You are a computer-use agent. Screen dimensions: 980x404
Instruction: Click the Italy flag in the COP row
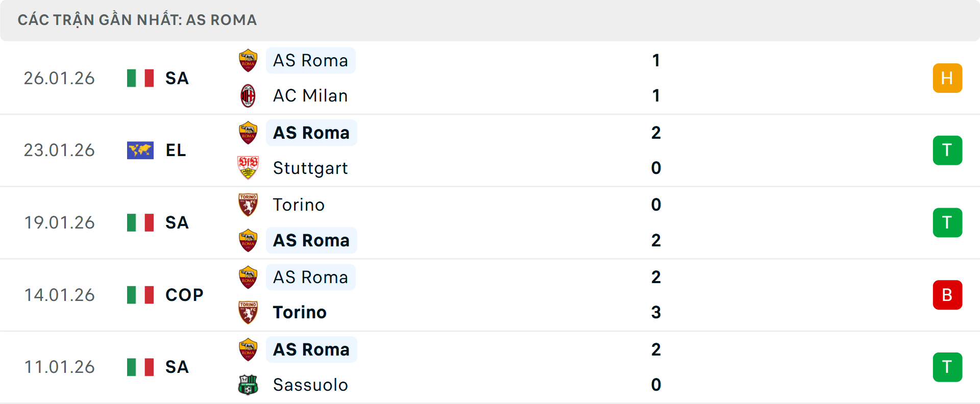tap(140, 294)
